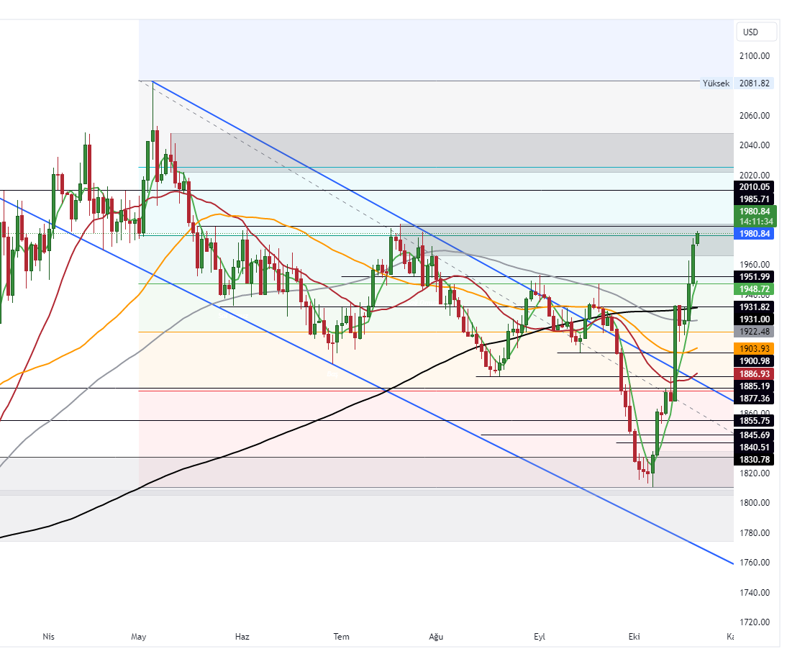This screenshot has width=787, height=672.
Task: Select the orange 1903.93 moving average label
Action: pos(755,348)
